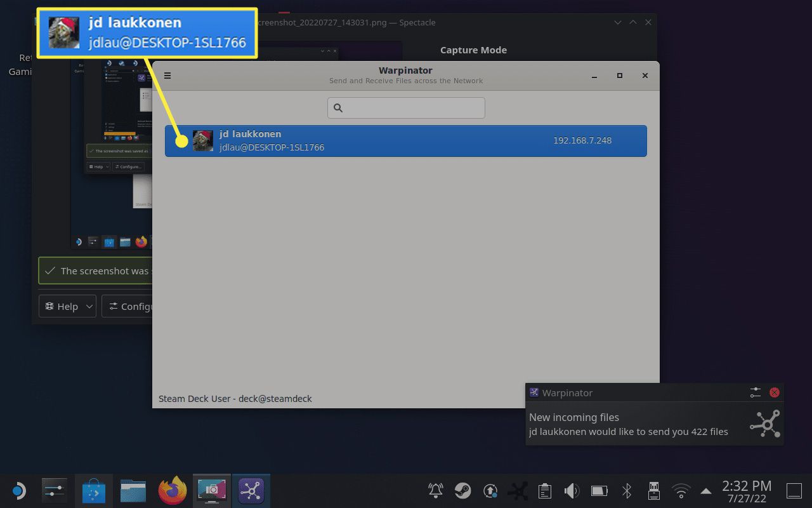
Task: Open the removable devices tray icon
Action: click(x=653, y=490)
